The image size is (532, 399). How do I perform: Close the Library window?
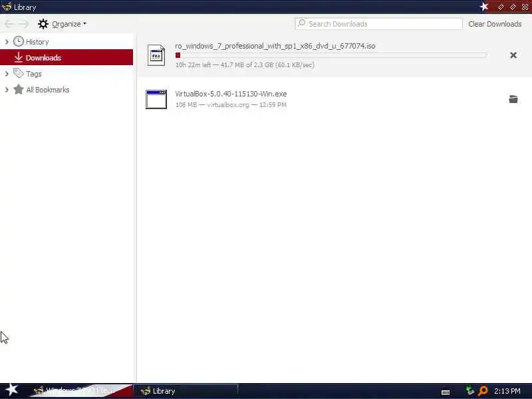coord(525,7)
